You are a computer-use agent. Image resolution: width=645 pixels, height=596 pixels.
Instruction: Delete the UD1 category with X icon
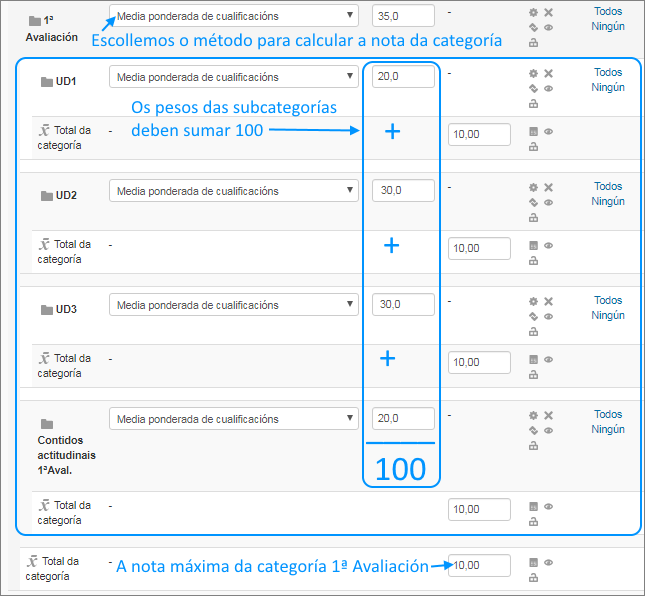tap(548, 73)
